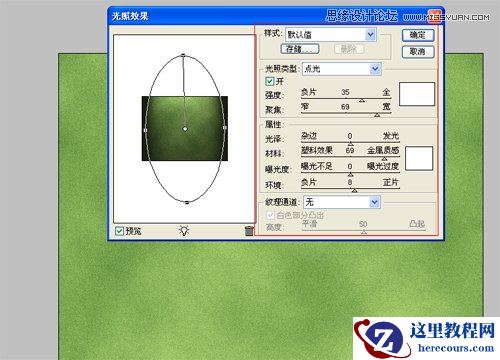Click the 聚焦 value 69
This screenshot has height=360, width=500.
click(345, 107)
